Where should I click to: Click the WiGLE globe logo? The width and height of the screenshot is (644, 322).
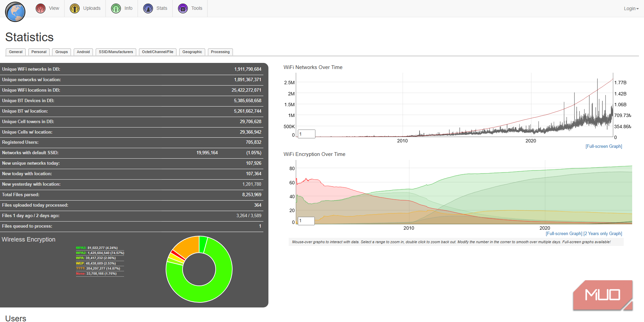(x=15, y=12)
